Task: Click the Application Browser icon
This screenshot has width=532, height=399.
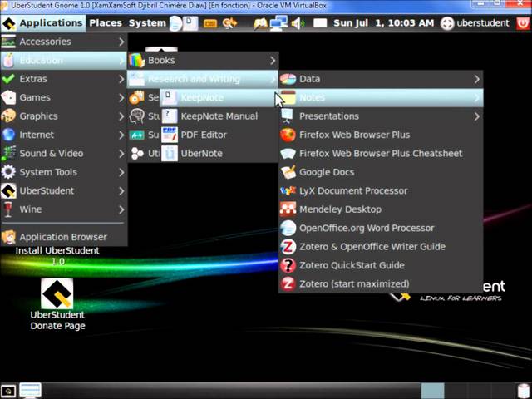Action: pos(8,237)
